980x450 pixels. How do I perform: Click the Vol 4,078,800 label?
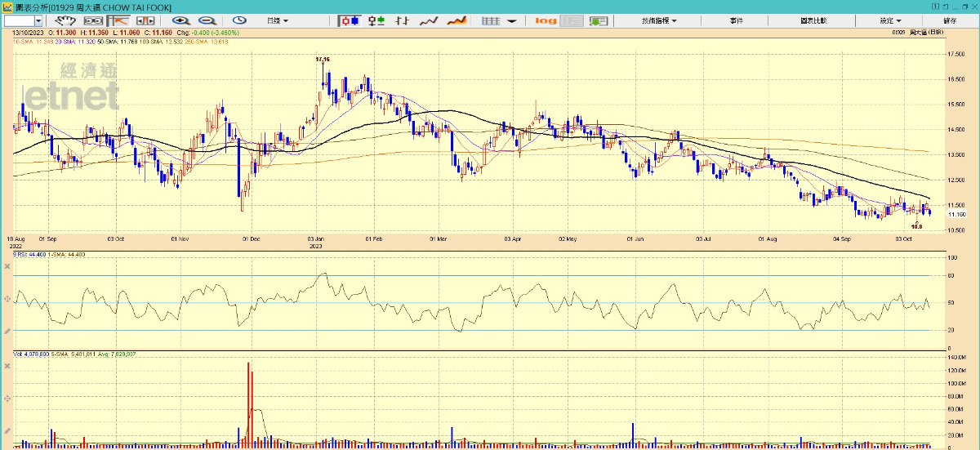[33, 354]
